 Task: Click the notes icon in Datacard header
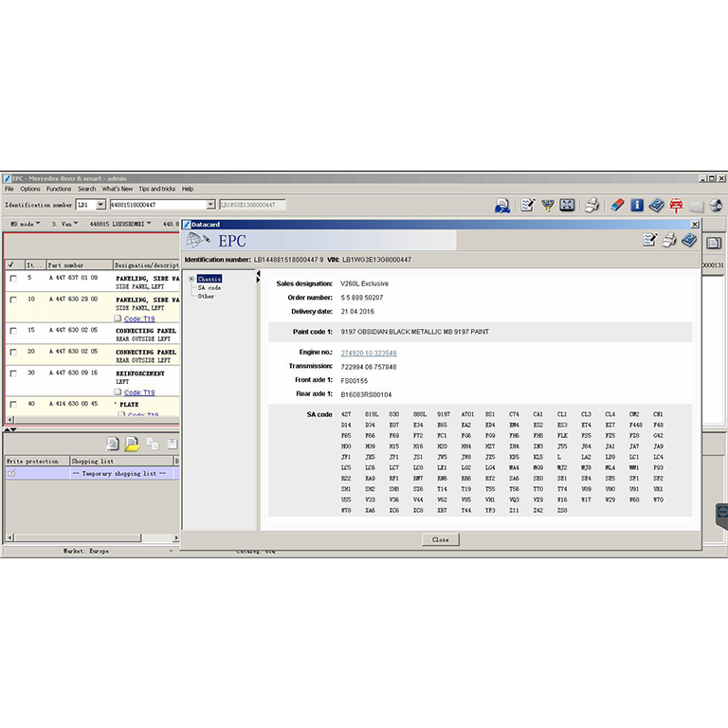pyautogui.click(x=650, y=240)
